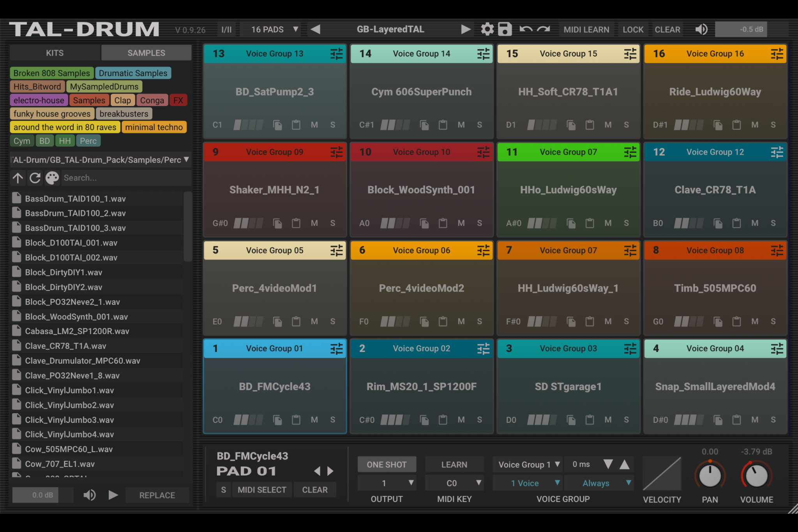The image size is (798, 532).
Task: Copy pad 1 BD_FMCycle43 using its copy icon
Action: click(x=277, y=420)
